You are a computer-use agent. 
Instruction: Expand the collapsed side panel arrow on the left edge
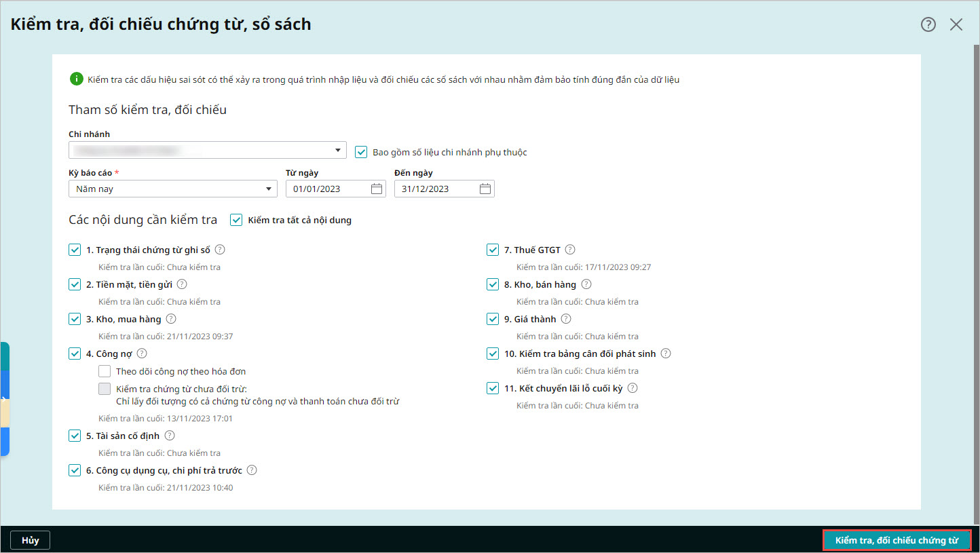click(4, 399)
